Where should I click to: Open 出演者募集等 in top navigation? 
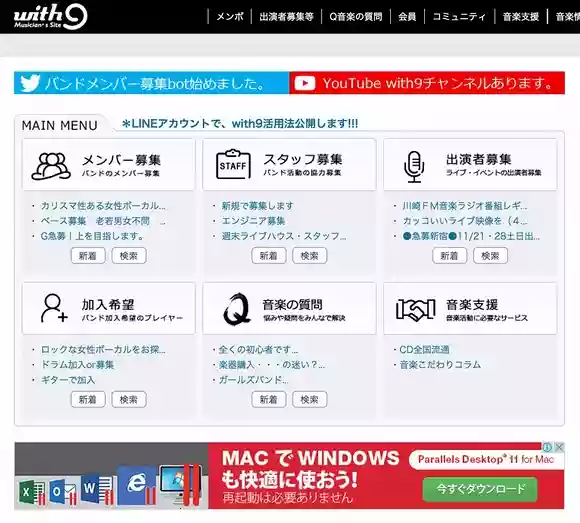286,17
